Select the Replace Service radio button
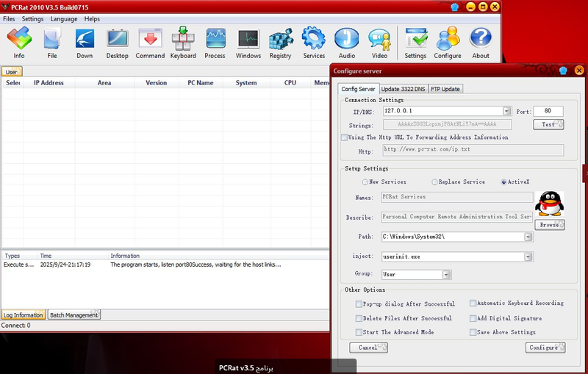The image size is (588, 374). 434,182
